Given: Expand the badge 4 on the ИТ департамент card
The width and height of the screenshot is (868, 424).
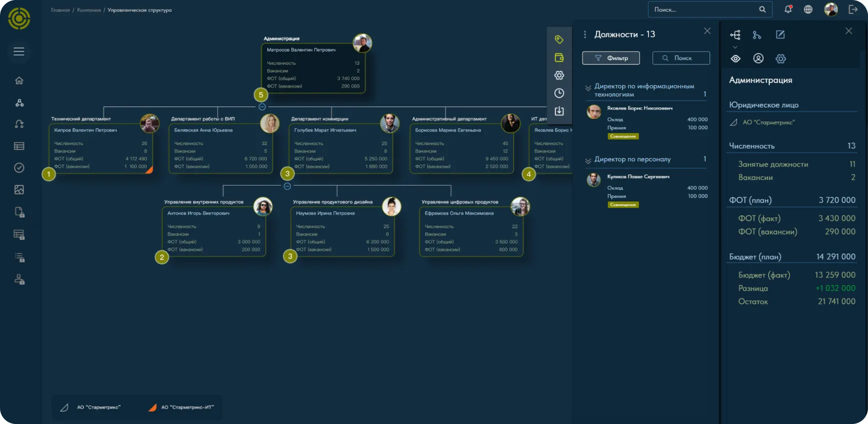Looking at the screenshot, I should click(528, 174).
